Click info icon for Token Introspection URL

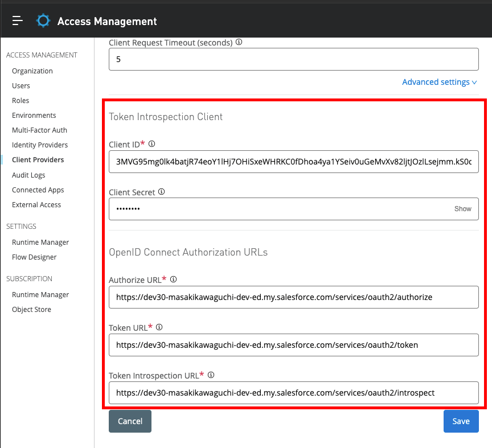pos(211,375)
